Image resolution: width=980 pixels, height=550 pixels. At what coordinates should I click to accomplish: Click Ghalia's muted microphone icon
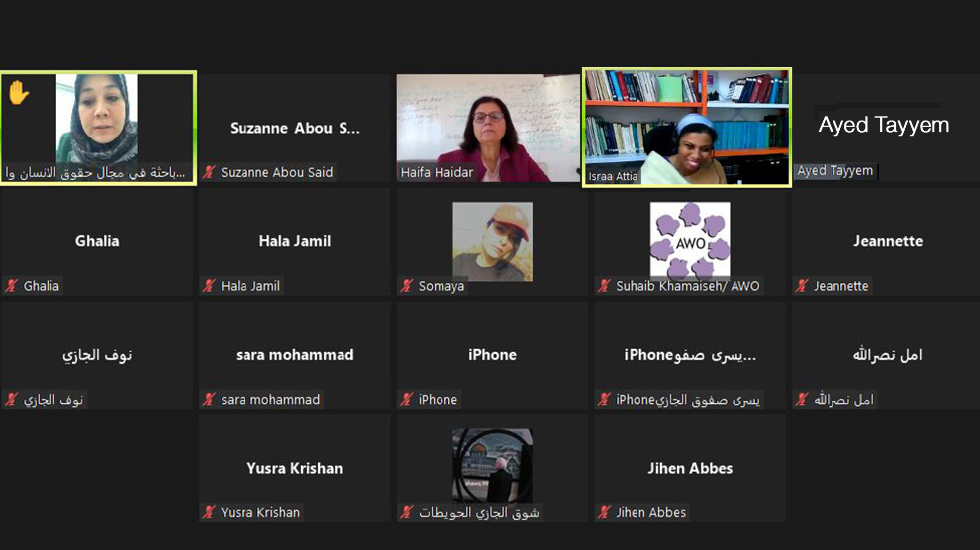[12, 286]
